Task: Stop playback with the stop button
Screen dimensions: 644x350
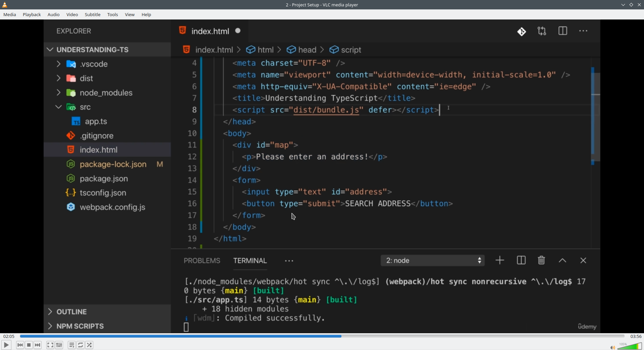Action: point(29,345)
